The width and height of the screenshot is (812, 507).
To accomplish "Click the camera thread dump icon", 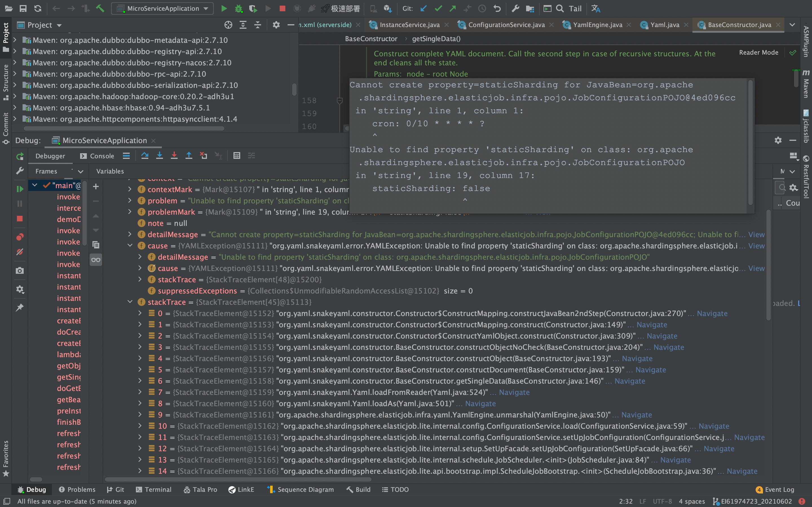I will [20, 271].
